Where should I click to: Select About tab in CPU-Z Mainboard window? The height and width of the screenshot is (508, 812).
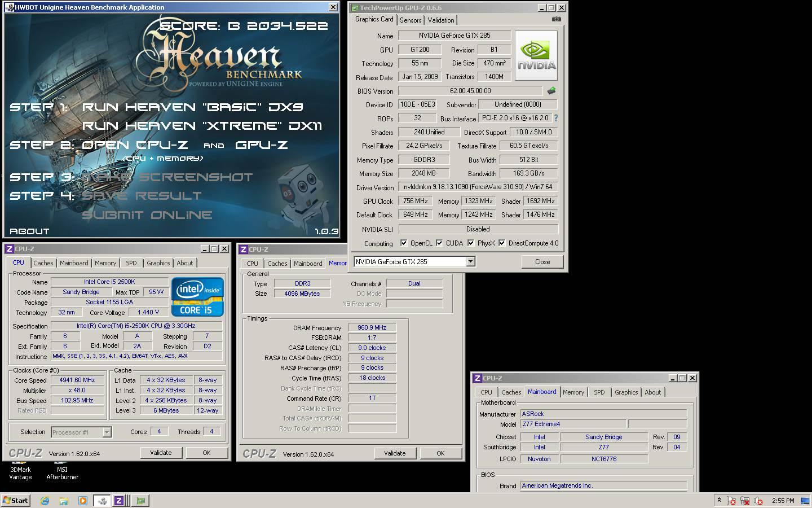click(x=653, y=392)
